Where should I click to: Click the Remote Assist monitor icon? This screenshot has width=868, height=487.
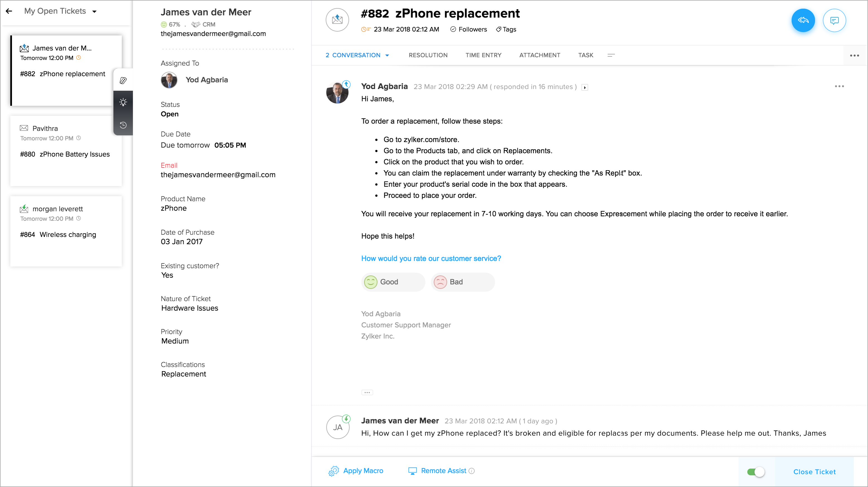(x=413, y=471)
